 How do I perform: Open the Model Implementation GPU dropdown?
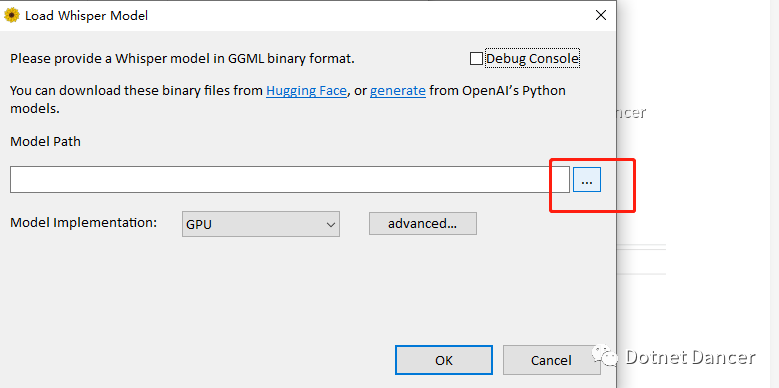(x=261, y=224)
